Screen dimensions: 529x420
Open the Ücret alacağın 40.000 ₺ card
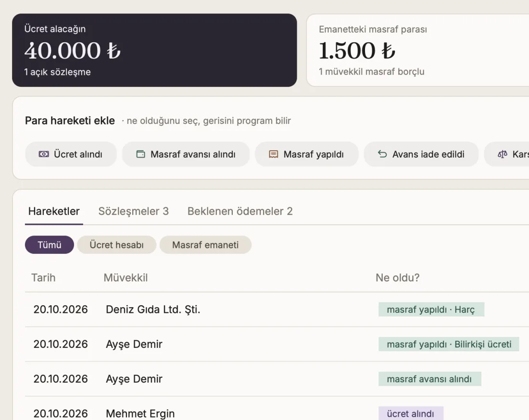(154, 50)
